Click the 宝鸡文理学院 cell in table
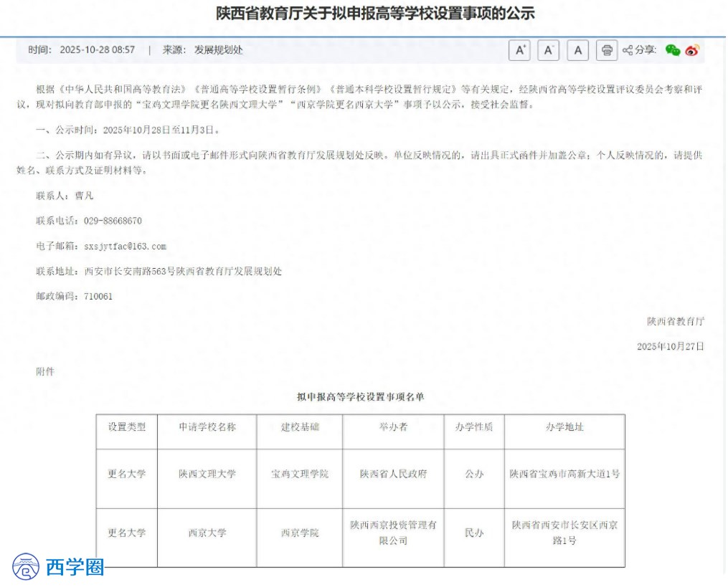728x587 pixels. point(300,474)
